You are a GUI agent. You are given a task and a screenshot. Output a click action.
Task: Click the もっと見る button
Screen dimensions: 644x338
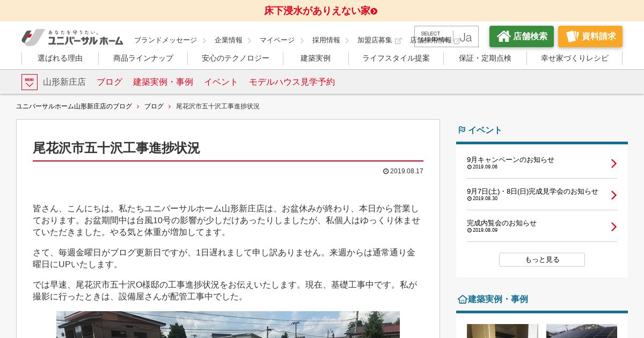[x=542, y=260]
